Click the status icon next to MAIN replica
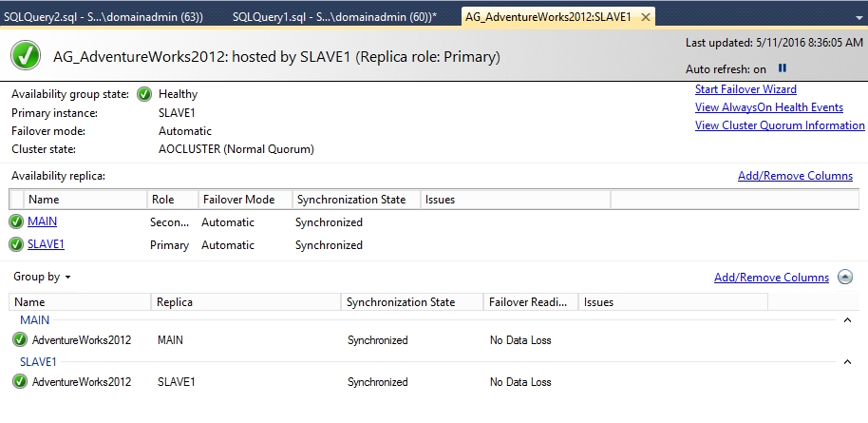Viewport: 868px width, 423px height. point(16,221)
